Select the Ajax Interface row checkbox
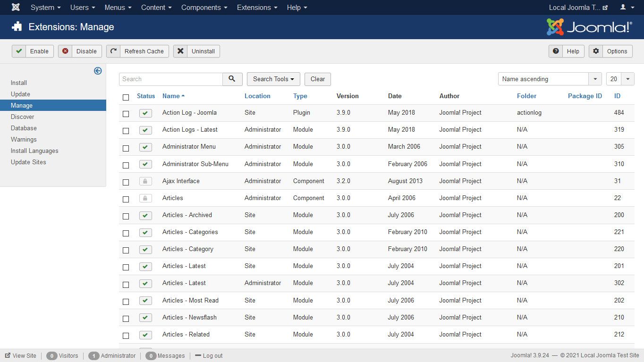 coord(126,182)
